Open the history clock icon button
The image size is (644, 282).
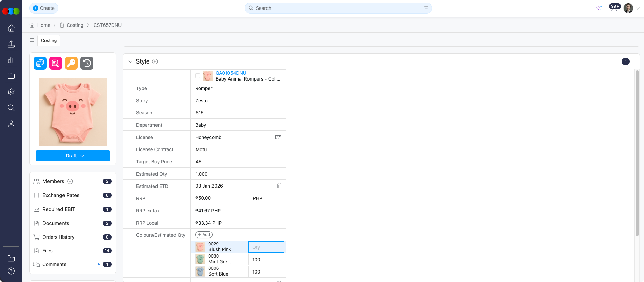pos(87,63)
